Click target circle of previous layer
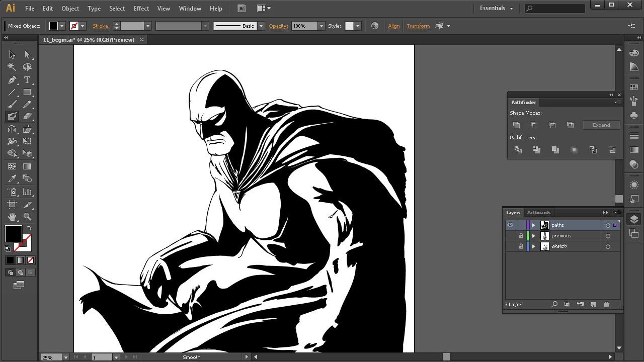The height and width of the screenshot is (362, 644). tap(608, 236)
